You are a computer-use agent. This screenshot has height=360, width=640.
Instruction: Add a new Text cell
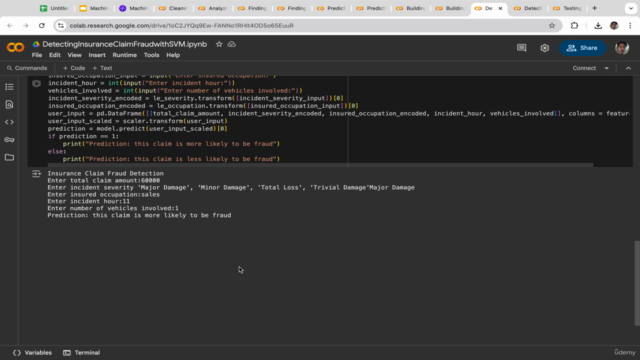[x=102, y=68]
